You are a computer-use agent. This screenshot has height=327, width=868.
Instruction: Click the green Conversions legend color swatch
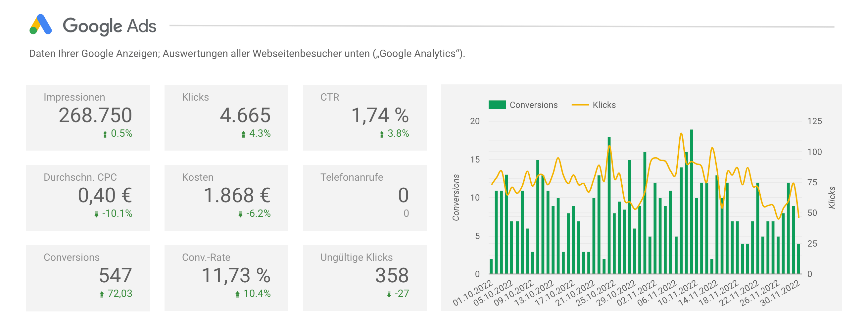coord(497,105)
